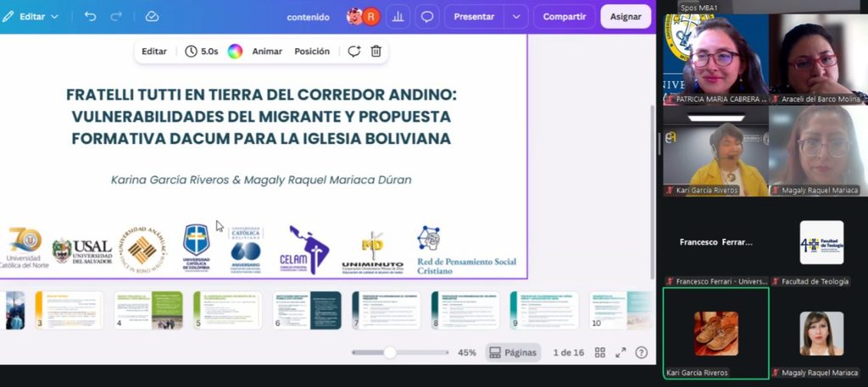Open the help question mark icon
The image size is (868, 387).
(x=641, y=353)
